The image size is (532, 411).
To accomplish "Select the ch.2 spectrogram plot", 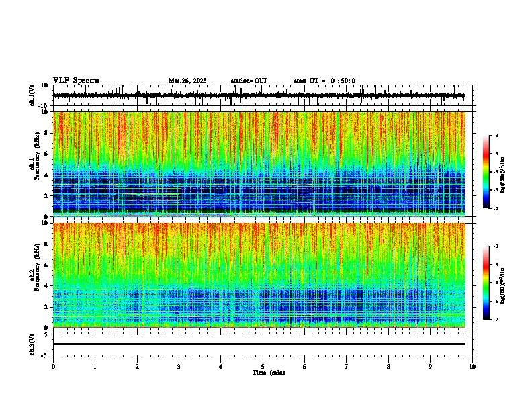I will [259, 275].
